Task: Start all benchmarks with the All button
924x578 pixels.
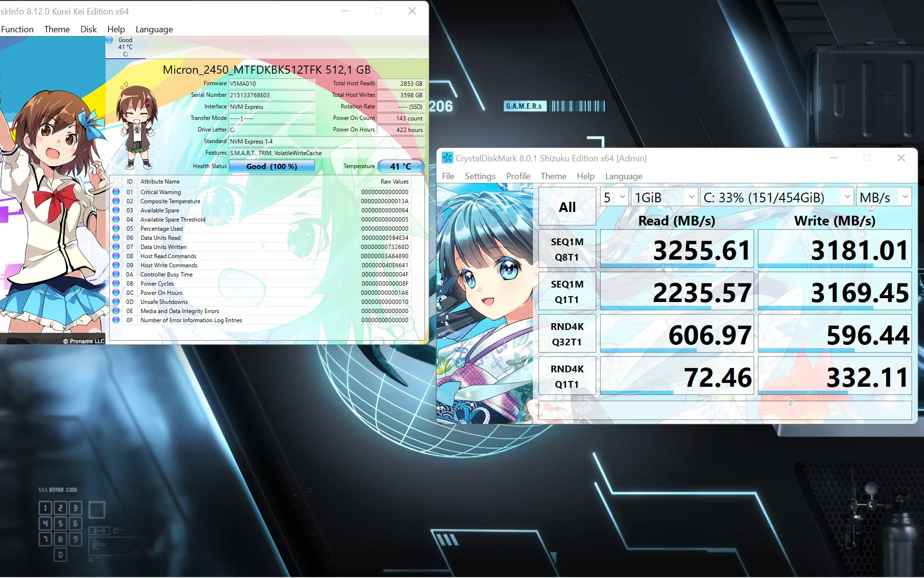Action: point(567,207)
